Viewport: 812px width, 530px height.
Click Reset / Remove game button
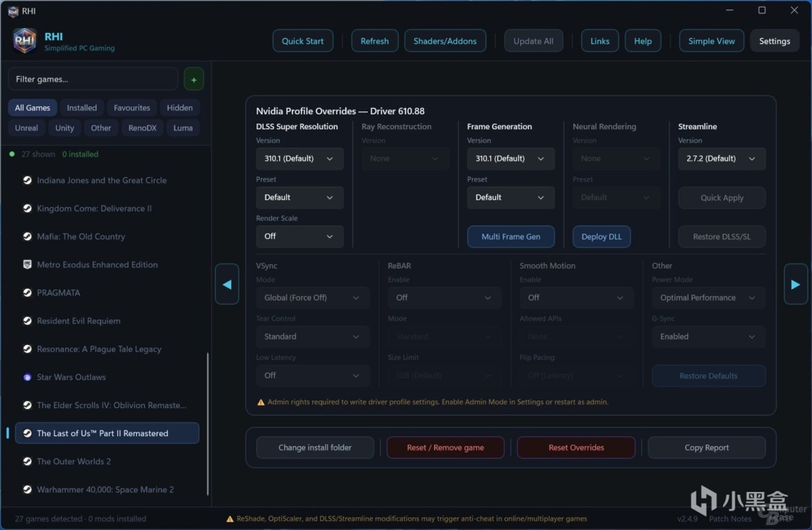pos(445,448)
